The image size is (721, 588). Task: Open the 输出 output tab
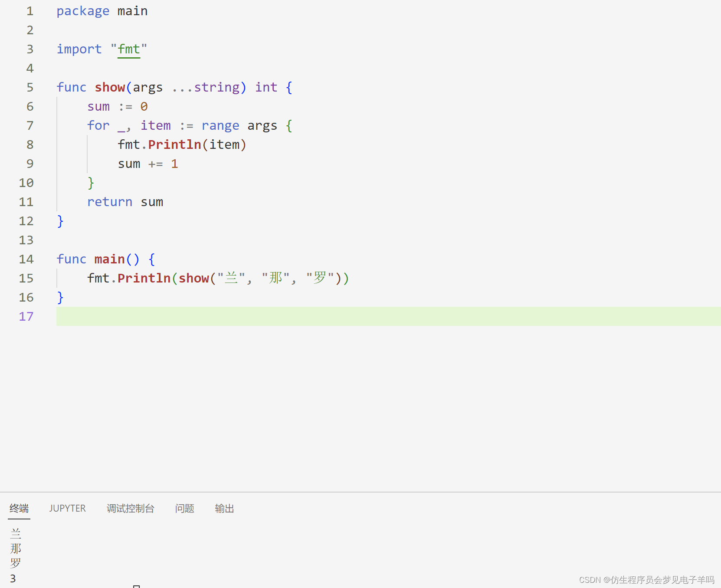pos(224,508)
